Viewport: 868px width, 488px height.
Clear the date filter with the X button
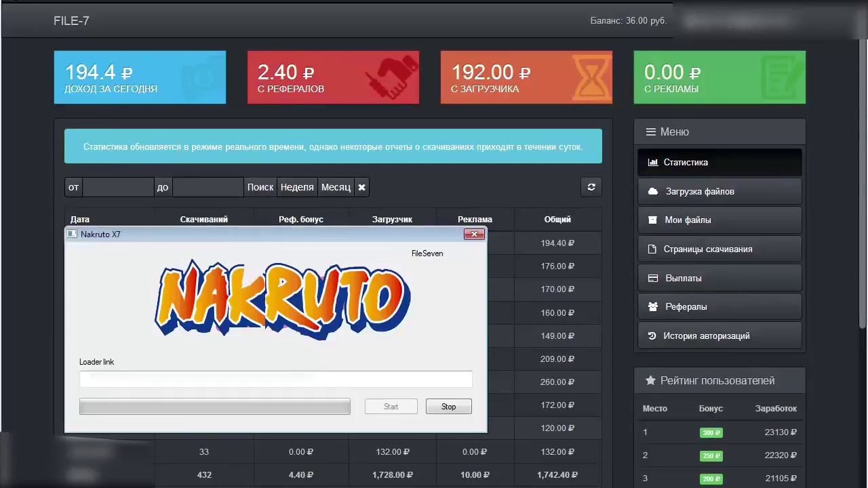pos(361,187)
